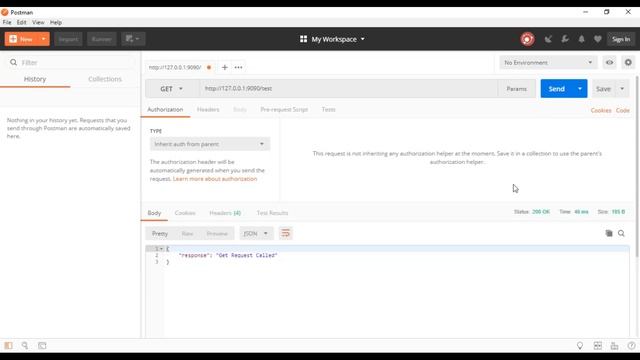Click the Save button

604,89
